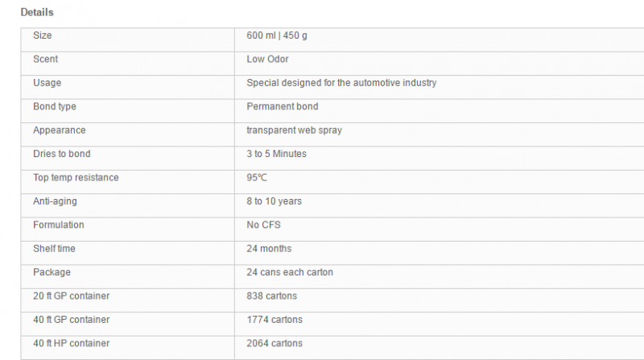Select the Dries to bond label
Viewport: 644px width, 360px height.
(x=62, y=154)
